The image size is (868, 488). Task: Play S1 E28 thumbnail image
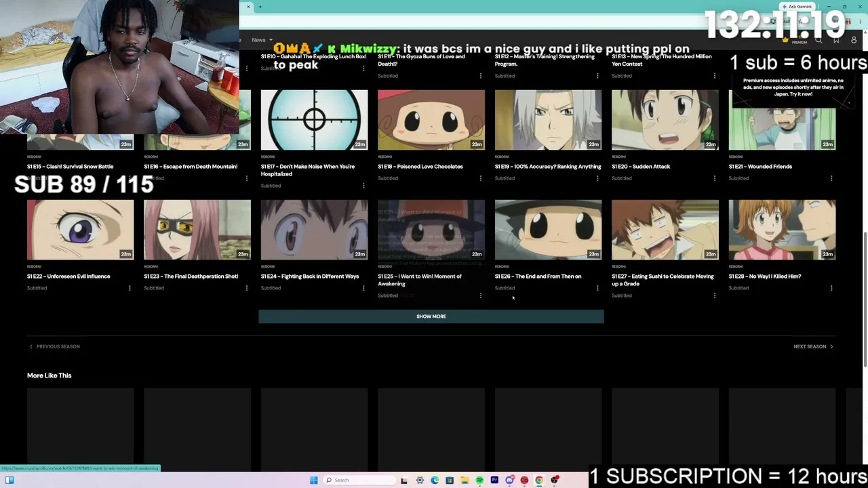pyautogui.click(x=782, y=230)
